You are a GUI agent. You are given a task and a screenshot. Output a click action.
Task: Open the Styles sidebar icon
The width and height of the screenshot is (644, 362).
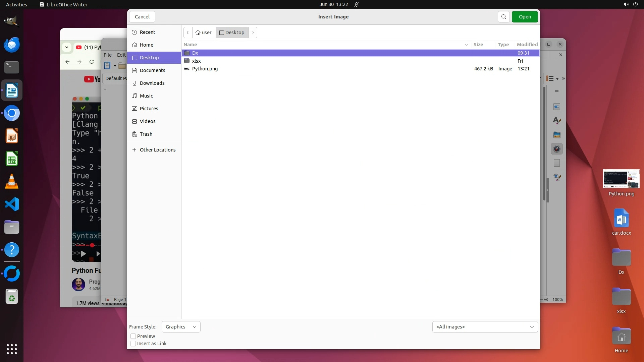[557, 121]
